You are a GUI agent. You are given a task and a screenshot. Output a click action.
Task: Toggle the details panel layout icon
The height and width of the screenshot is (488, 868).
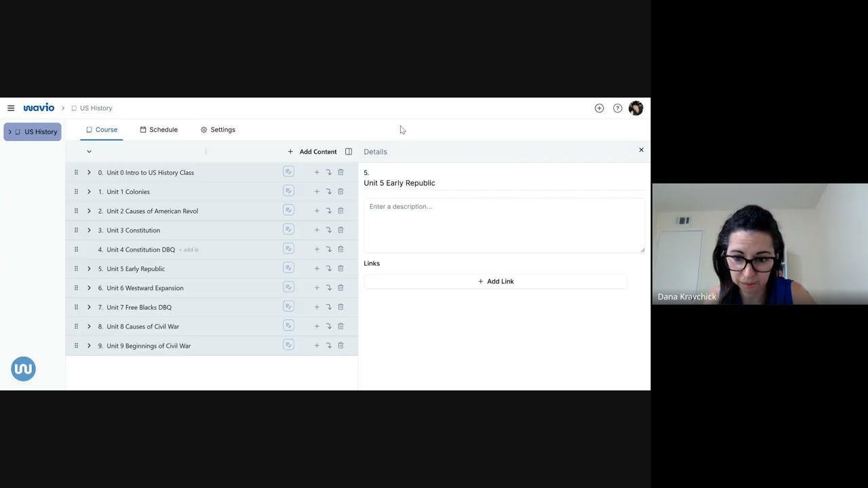[349, 152]
